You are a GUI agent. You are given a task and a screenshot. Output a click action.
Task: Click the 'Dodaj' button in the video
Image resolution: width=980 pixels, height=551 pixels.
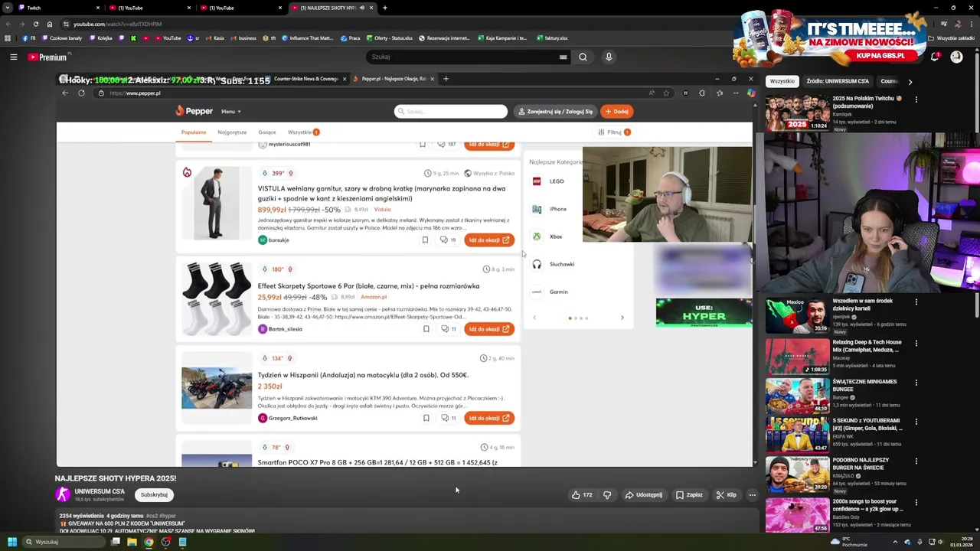point(617,112)
